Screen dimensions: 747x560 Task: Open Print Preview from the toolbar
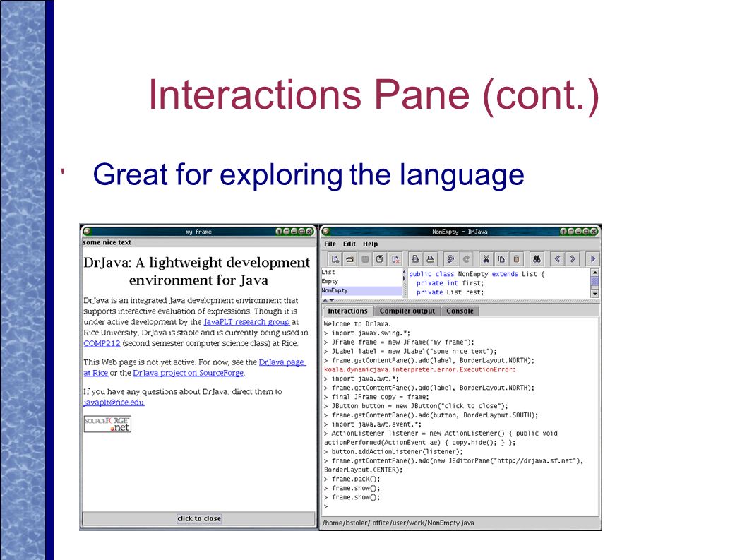click(415, 258)
